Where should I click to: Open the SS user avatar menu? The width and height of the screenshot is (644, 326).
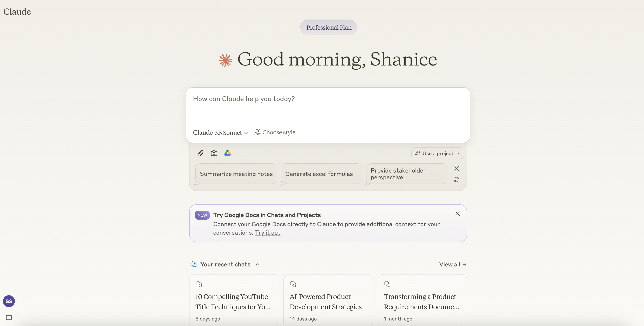pos(9,301)
